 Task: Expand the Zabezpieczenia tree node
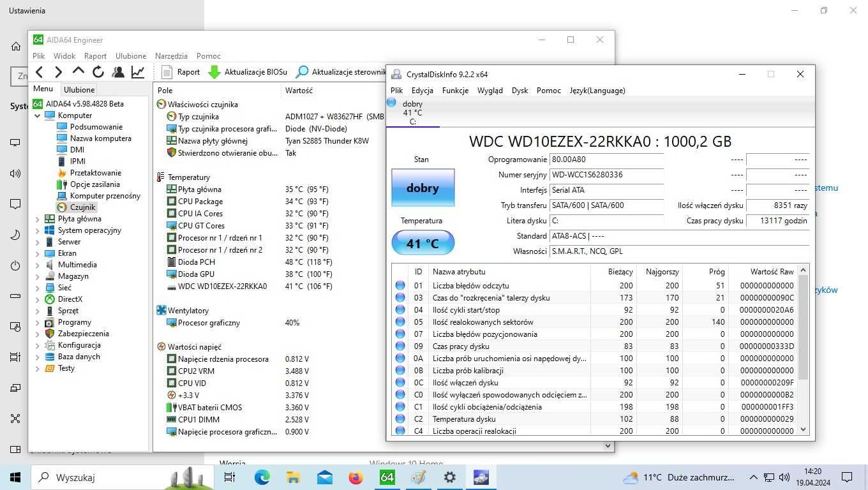(38, 334)
